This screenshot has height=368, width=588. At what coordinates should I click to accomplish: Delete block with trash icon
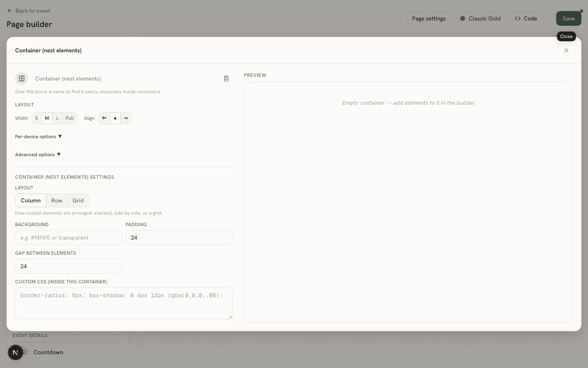(226, 79)
